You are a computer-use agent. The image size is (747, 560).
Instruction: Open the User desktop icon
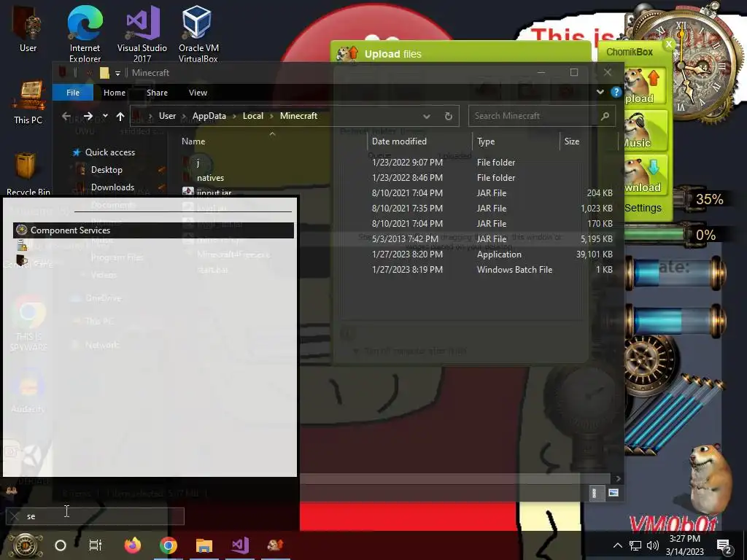(28, 28)
